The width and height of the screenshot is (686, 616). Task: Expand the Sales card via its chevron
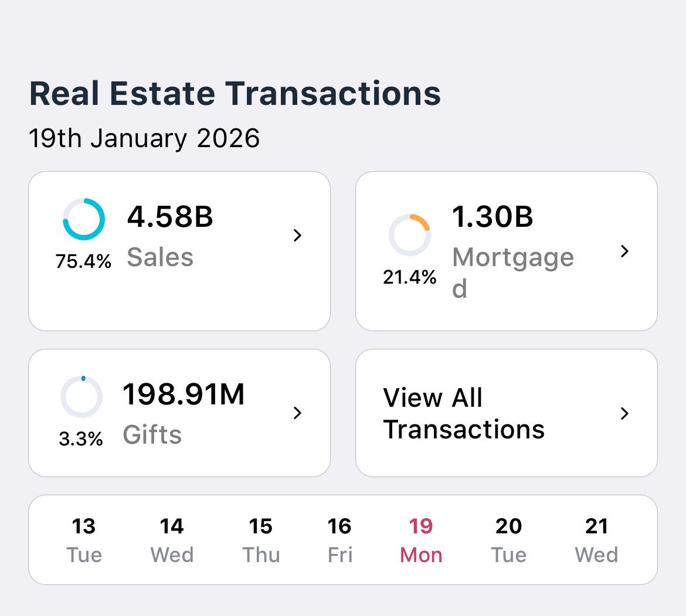[x=298, y=236]
